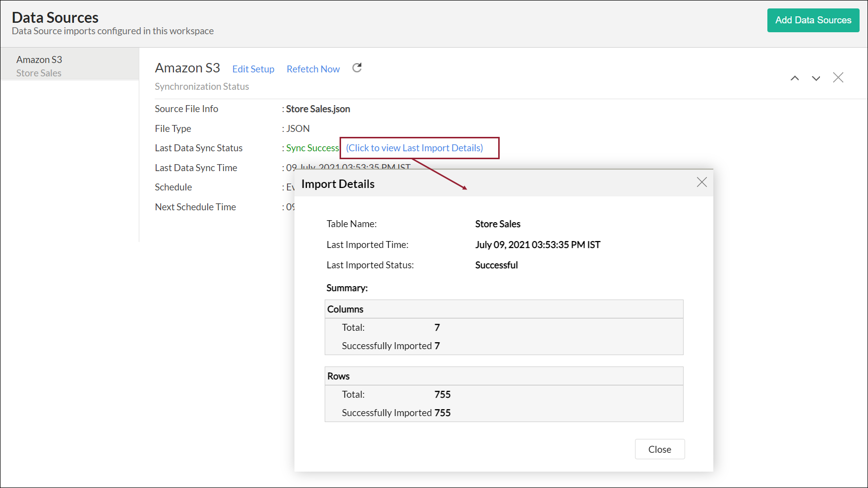Click the Amazon S3 heading beside Edit Setup
Screen dimensions: 868x488
point(187,68)
